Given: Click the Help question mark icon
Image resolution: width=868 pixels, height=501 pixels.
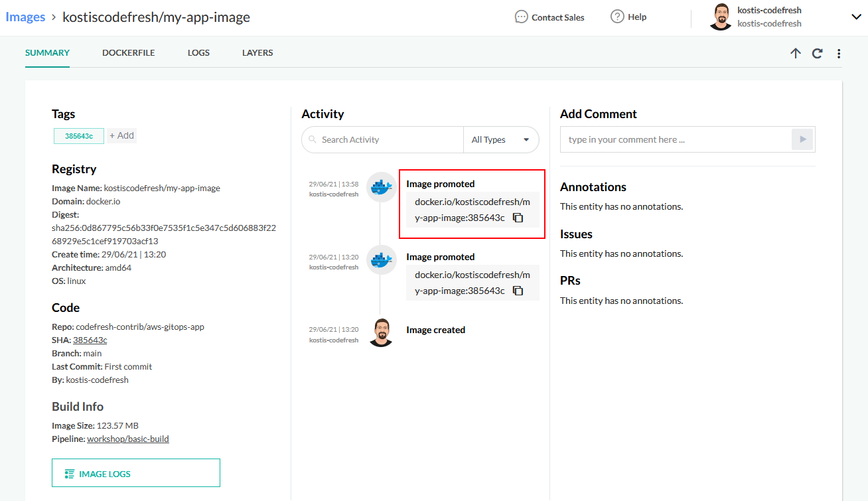Looking at the screenshot, I should [617, 17].
